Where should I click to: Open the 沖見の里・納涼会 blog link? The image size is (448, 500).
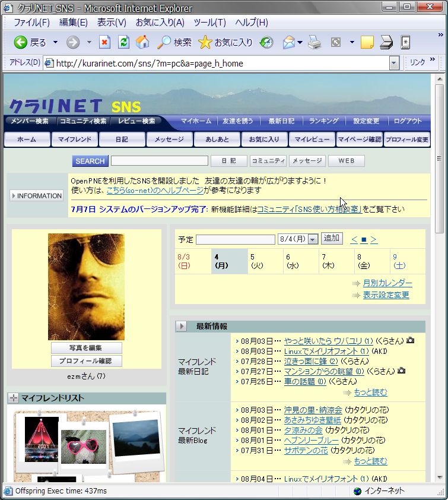(313, 410)
